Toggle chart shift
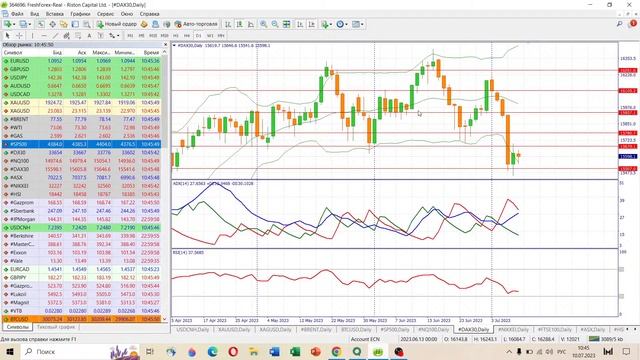Screen dimensions: 640x360 tap(311, 24)
